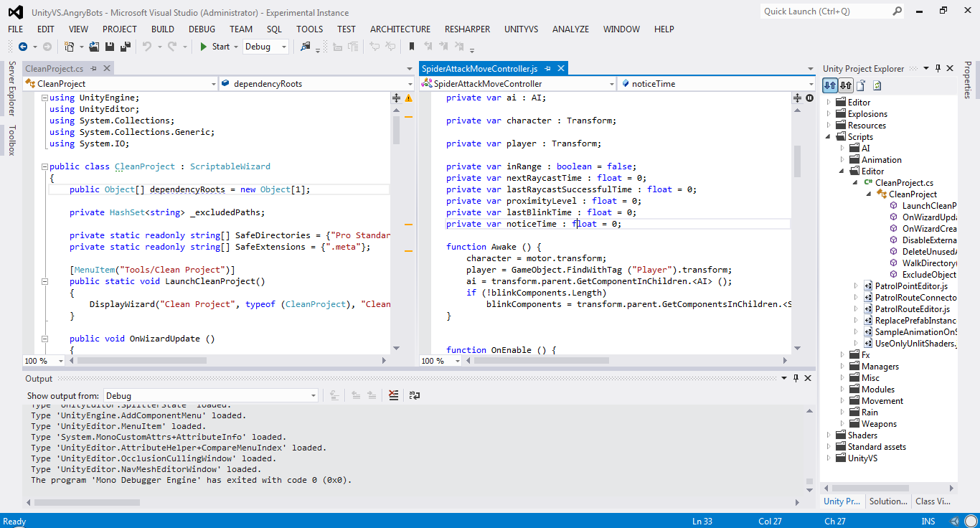
Task: Click the LaunchCleanProject method icon in tree
Action: click(893, 206)
